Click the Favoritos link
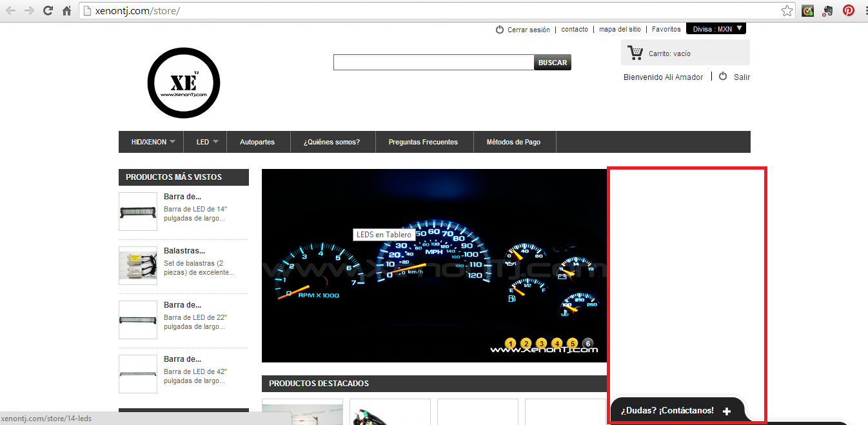Viewport: 868px width, 425px height. tap(666, 29)
